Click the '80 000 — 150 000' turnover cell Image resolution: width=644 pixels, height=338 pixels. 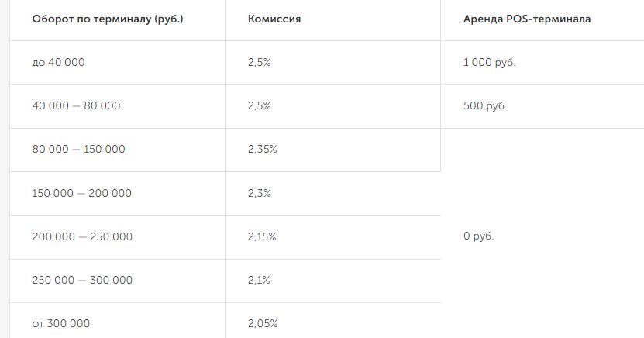tap(78, 150)
